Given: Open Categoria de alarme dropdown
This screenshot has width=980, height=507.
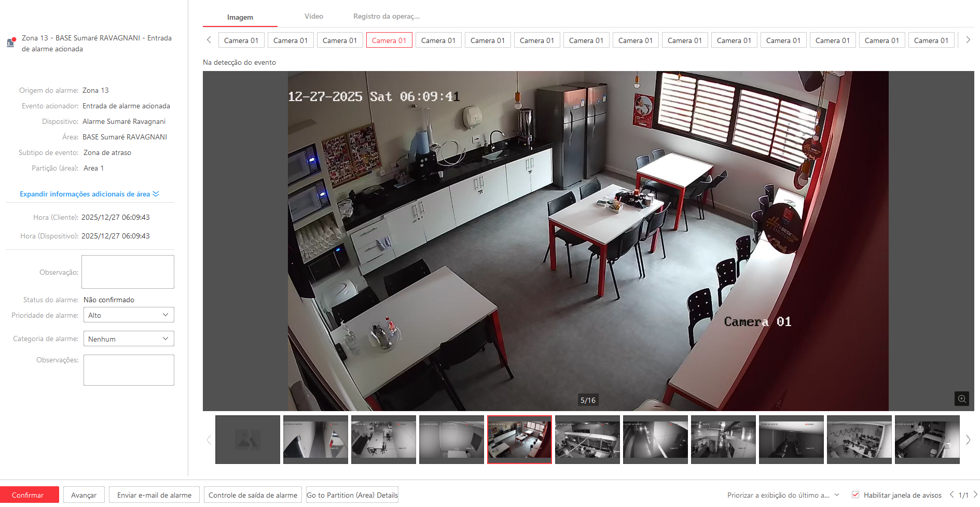Looking at the screenshot, I should [x=128, y=339].
